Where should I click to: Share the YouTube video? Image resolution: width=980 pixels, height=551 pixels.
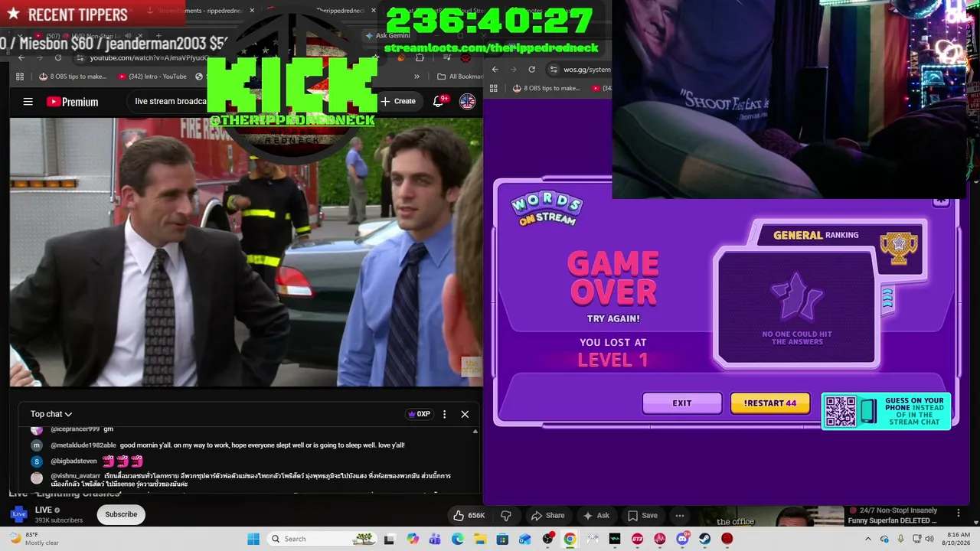click(x=547, y=515)
